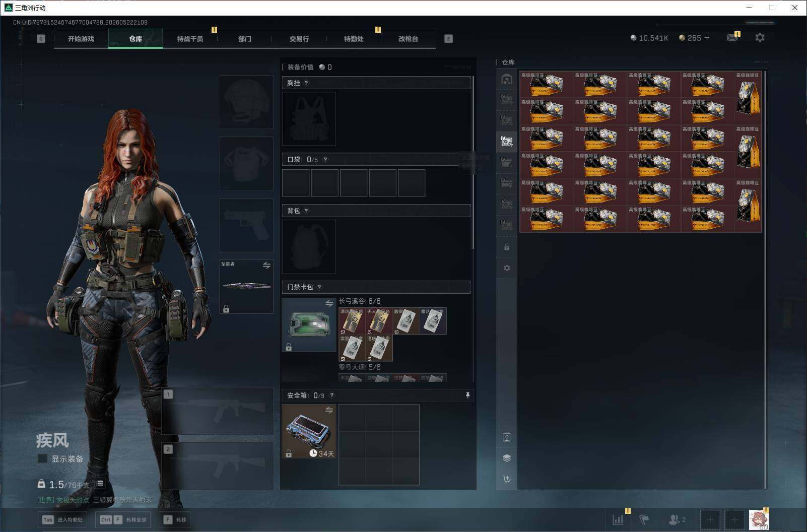This screenshot has height=532, width=807.
Task: Show help for 安全箱 question mark
Action: pyautogui.click(x=331, y=395)
